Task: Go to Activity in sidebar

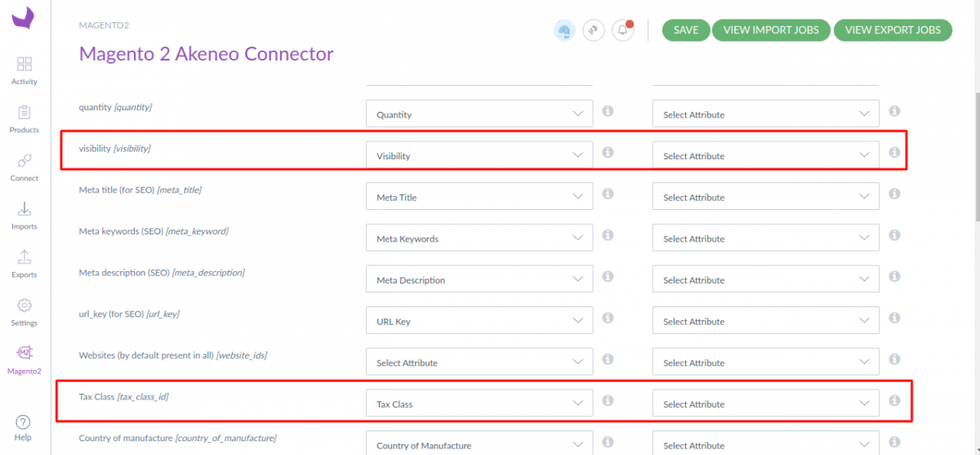Action: 24,70
